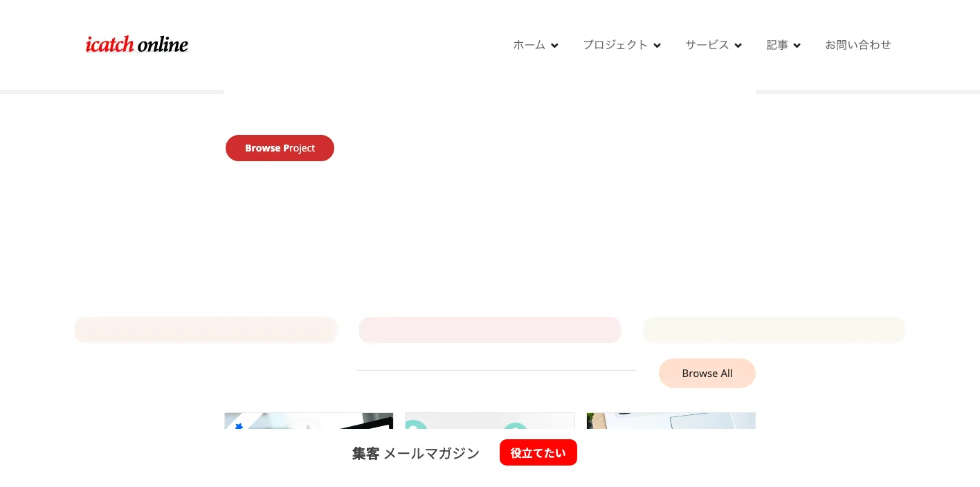Select the 集客 メールマガジン text
Image resolution: width=980 pixels, height=487 pixels.
point(416,454)
